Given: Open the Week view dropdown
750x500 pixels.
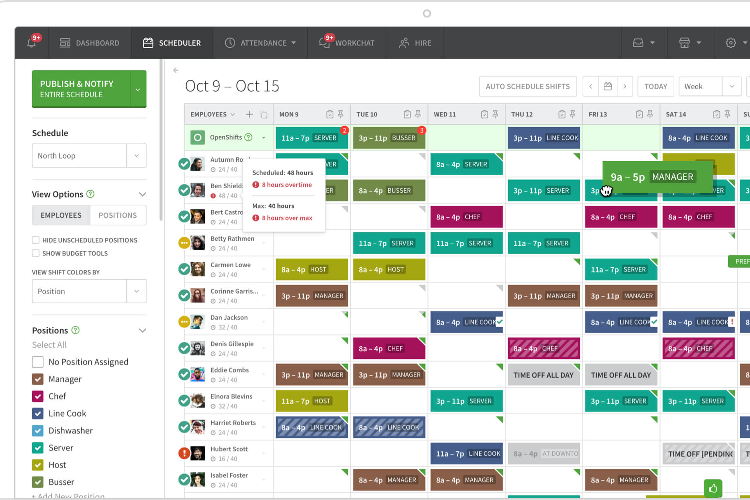Looking at the screenshot, I should (709, 86).
